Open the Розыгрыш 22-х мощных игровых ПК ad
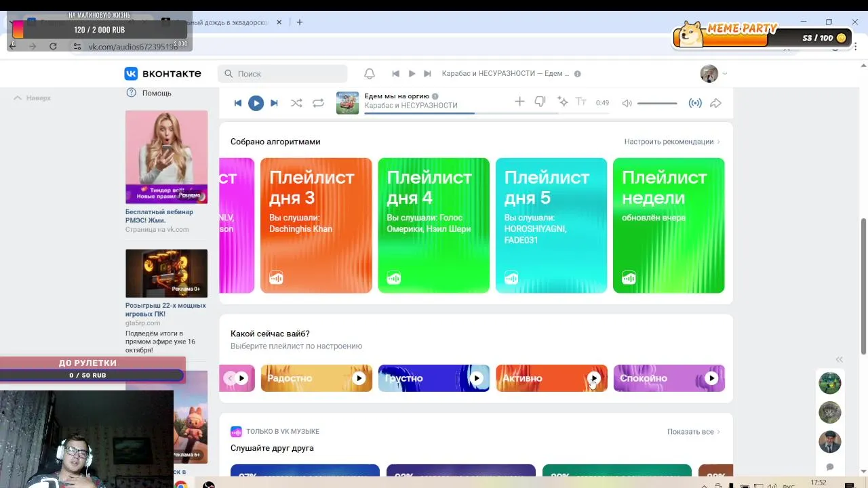868x488 pixels. [x=165, y=310]
